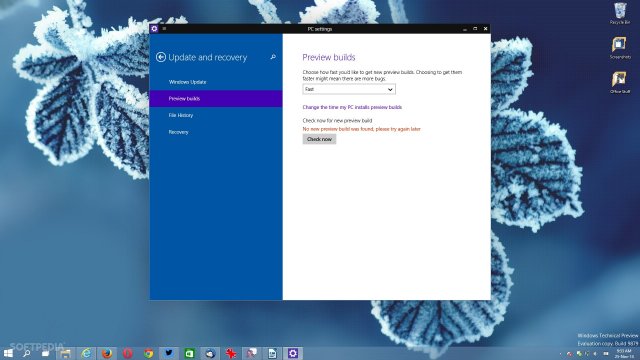The width and height of the screenshot is (640, 360).
Task: Open the Twitter app on taskbar
Action: (x=169, y=353)
